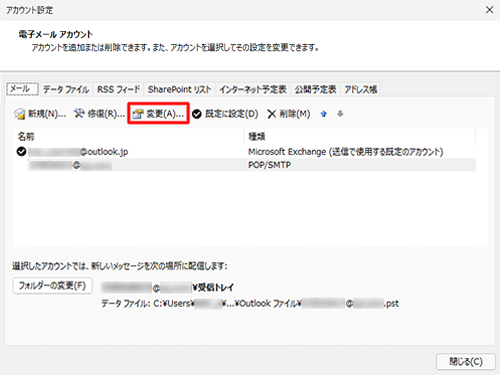Select the POP/SMTP account row
This screenshot has height=375, width=500.
coord(244,165)
